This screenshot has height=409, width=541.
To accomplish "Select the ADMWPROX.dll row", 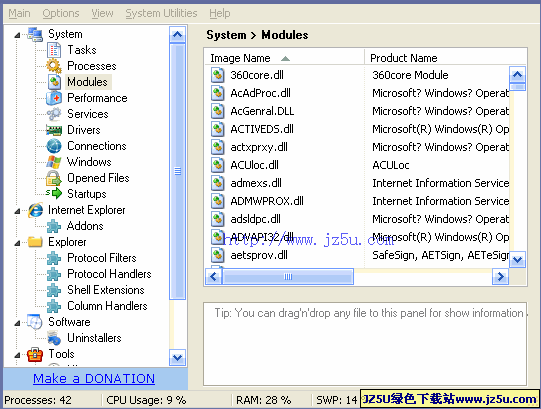I will coord(357,201).
